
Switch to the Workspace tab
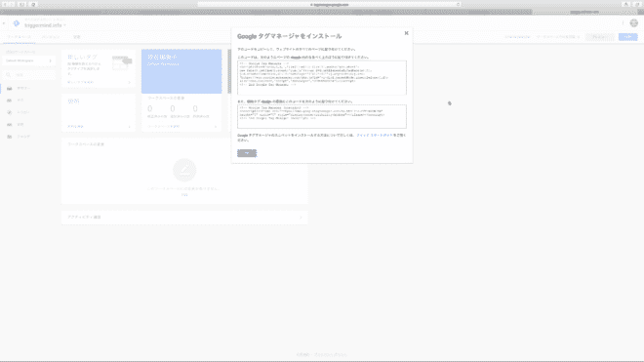(x=19, y=37)
